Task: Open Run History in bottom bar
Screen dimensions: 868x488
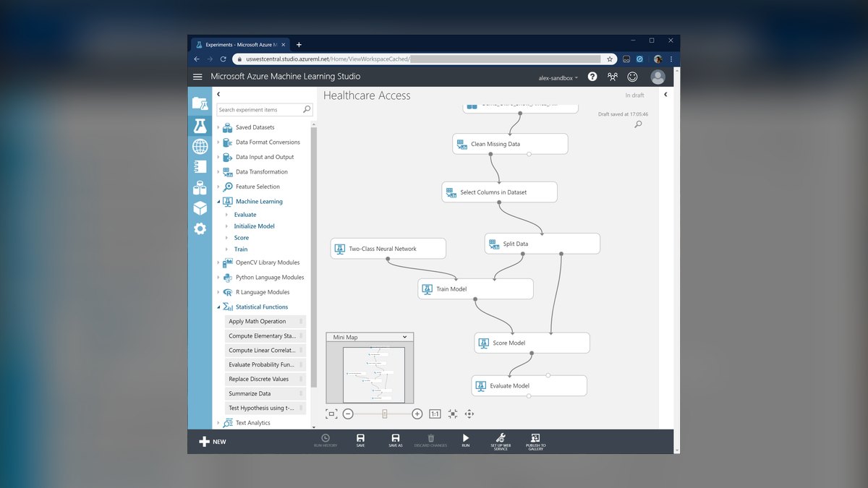Action: (325, 441)
